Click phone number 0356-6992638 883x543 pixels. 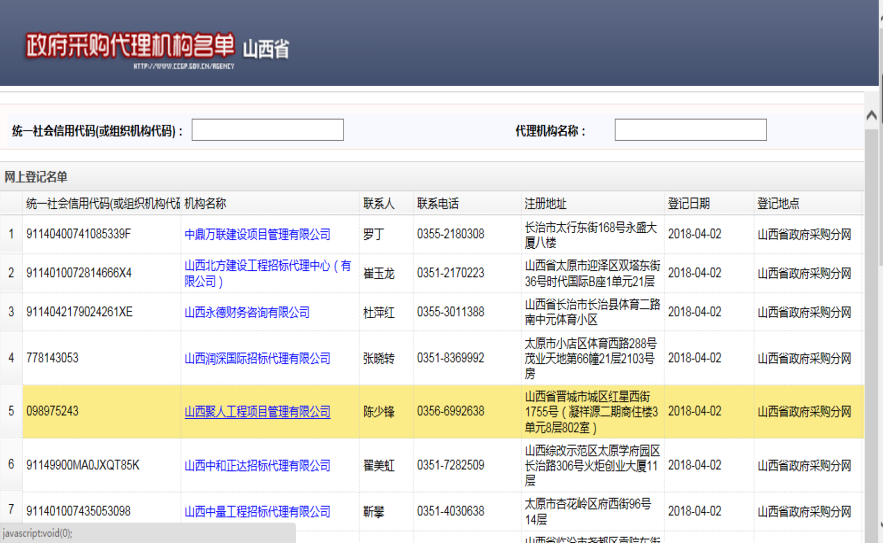coord(451,411)
